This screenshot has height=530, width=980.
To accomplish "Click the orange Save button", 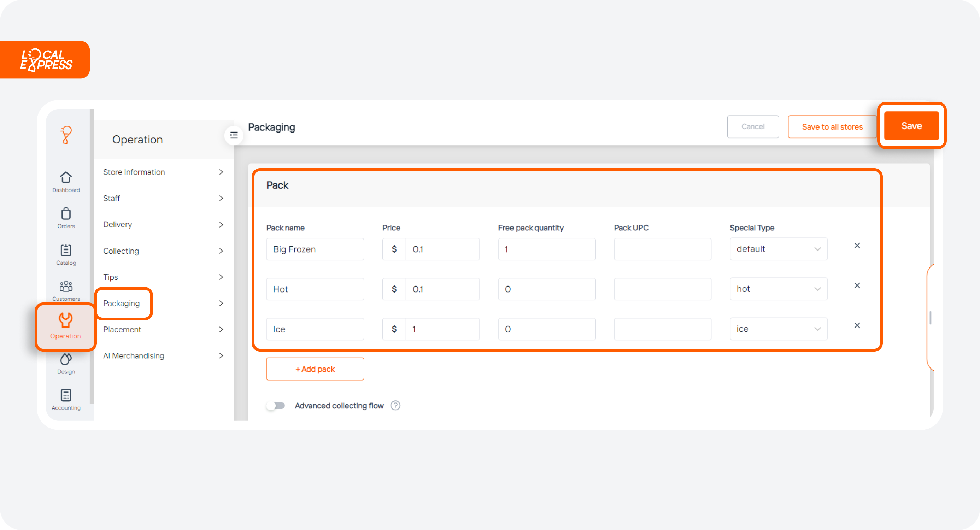I will click(911, 126).
